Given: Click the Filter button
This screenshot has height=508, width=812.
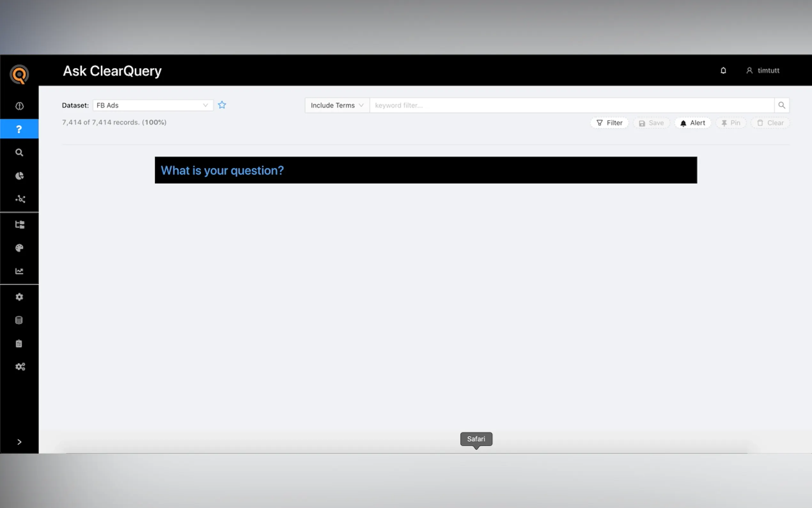Looking at the screenshot, I should 609,123.
